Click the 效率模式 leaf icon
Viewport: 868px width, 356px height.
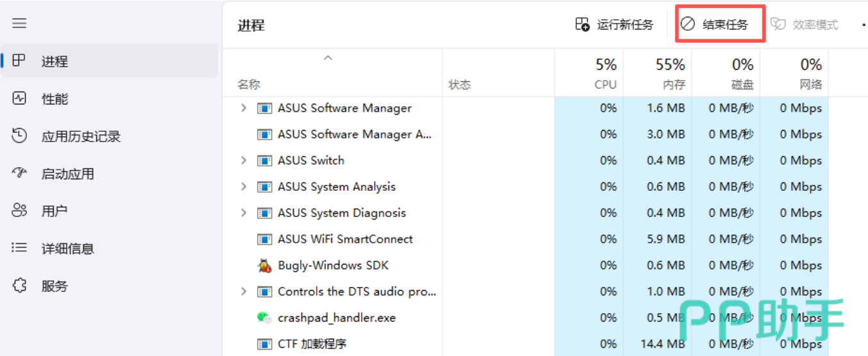pos(778,24)
